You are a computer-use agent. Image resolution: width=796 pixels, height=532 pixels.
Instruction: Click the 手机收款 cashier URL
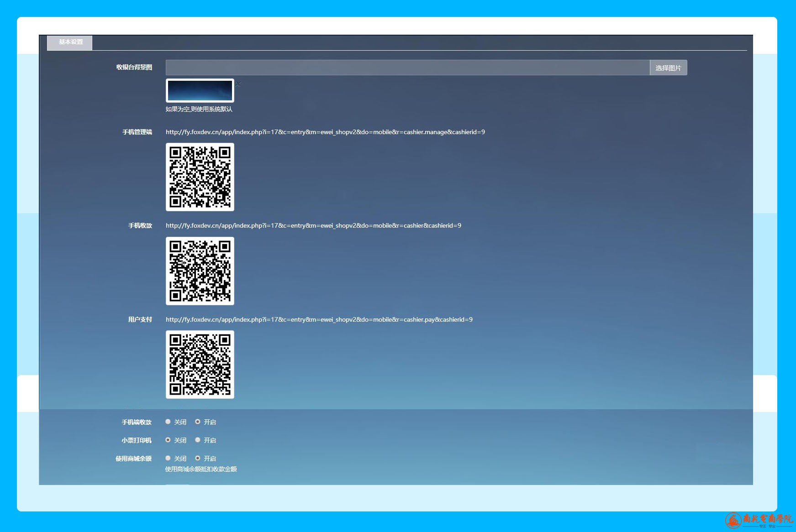click(x=313, y=225)
